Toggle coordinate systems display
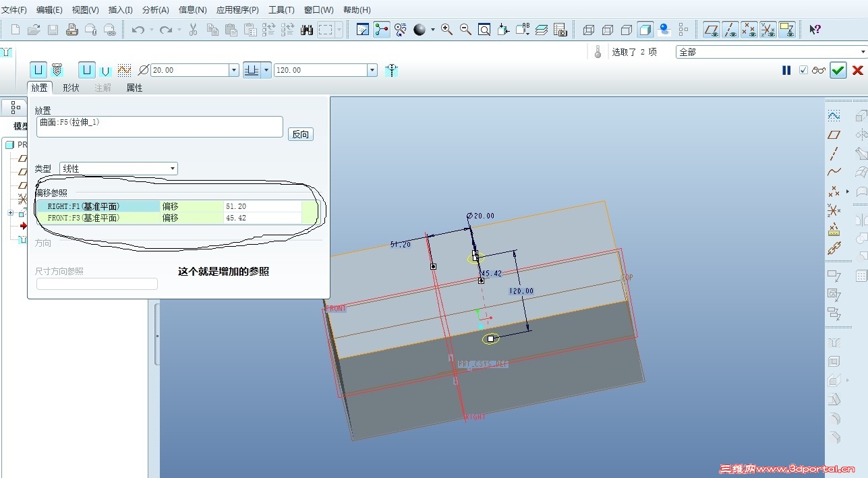Screen dimensions: 868x478 768,30
